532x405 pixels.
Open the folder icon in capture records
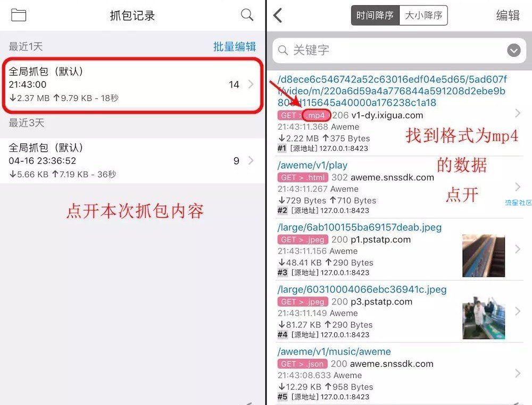pos(18,15)
